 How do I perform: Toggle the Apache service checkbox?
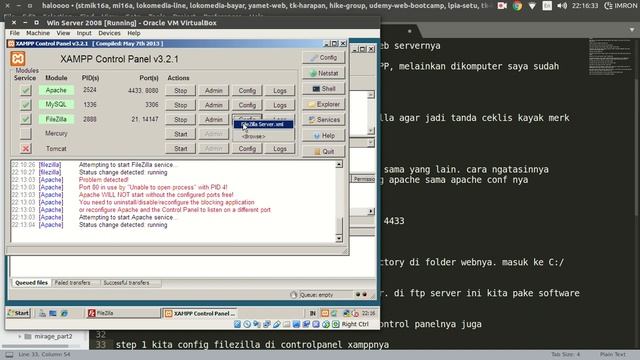(25, 90)
